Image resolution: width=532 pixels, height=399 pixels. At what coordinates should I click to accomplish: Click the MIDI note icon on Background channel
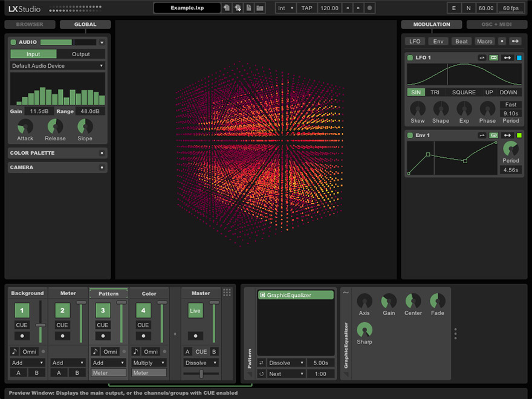15,351
